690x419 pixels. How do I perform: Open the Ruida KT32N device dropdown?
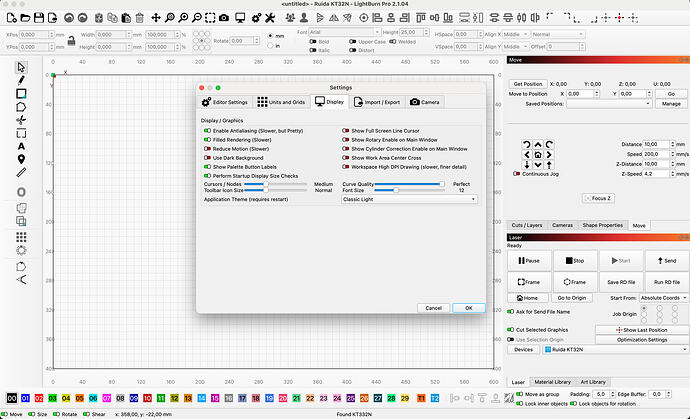[x=615, y=349]
